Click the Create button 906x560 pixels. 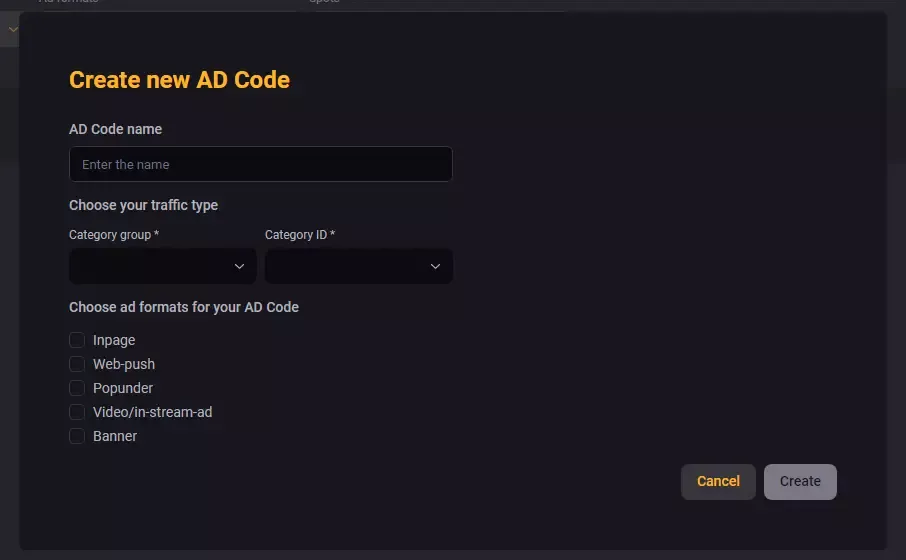coord(800,481)
